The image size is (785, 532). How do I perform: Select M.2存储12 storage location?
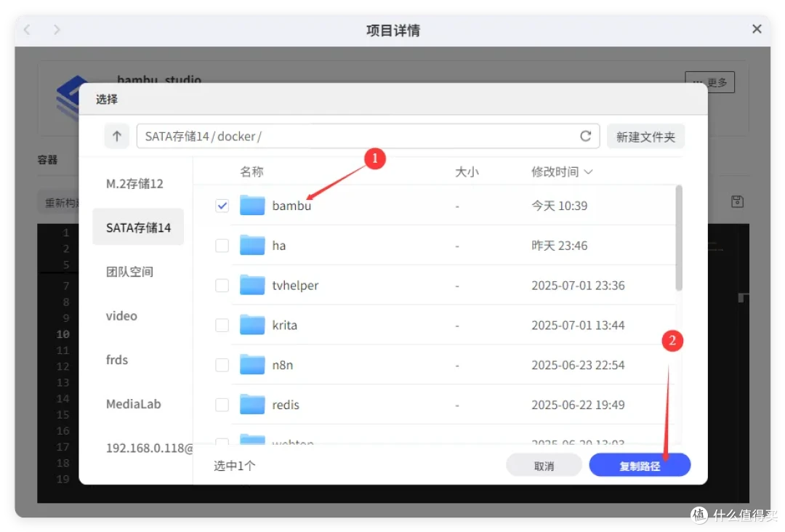pyautogui.click(x=134, y=184)
